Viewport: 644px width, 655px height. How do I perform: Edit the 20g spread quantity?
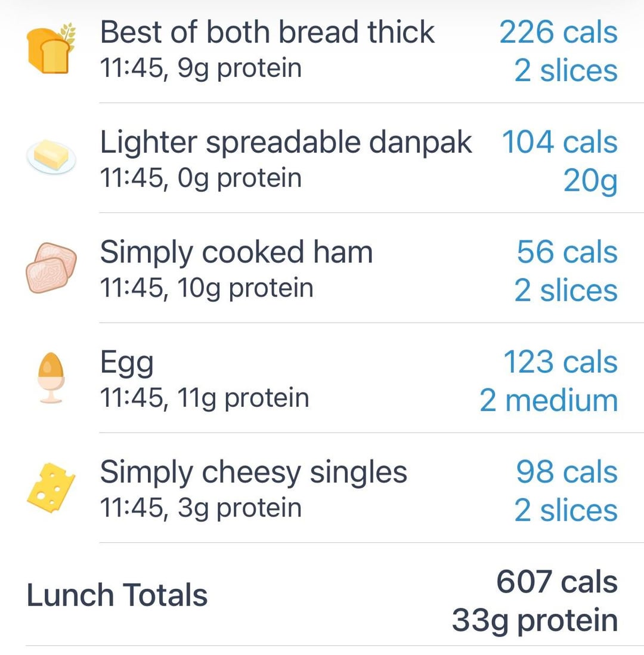590,181
